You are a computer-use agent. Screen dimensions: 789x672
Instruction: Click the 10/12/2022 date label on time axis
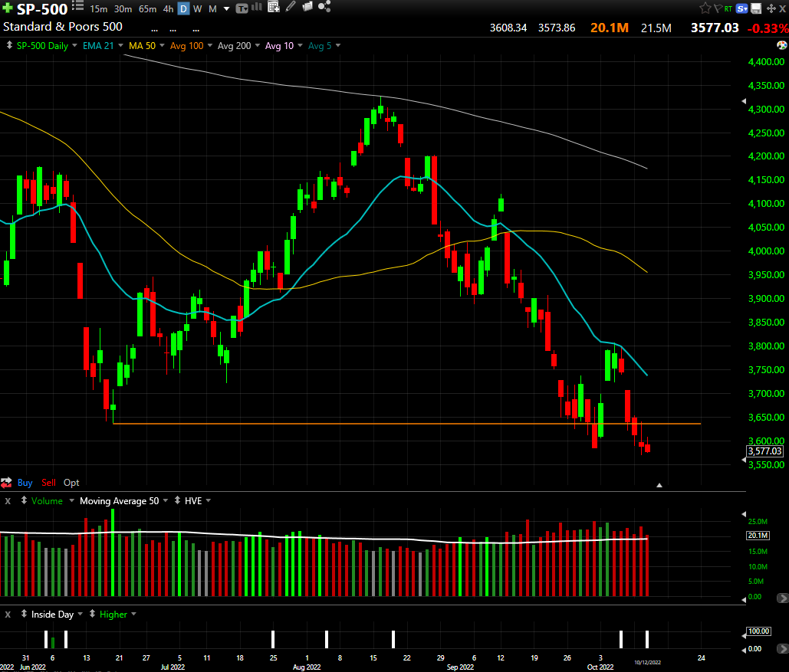[x=648, y=663]
